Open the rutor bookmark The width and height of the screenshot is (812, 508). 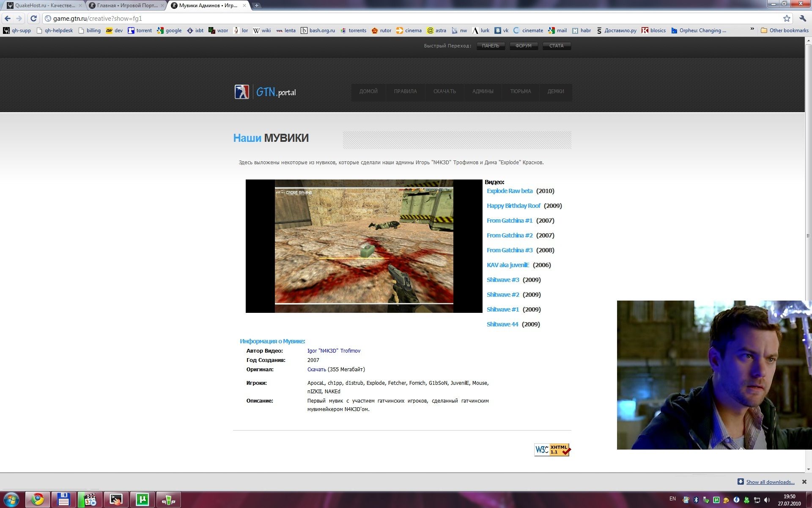(381, 30)
